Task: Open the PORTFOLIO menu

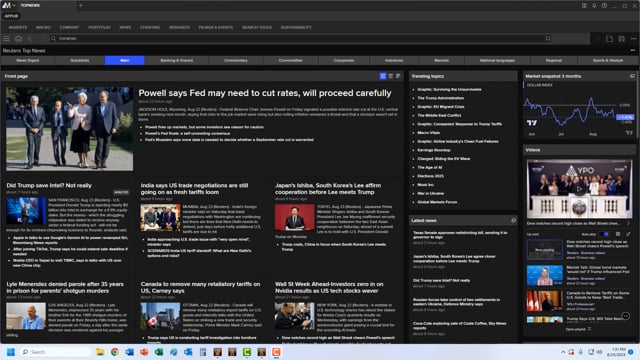Action: [x=99, y=27]
